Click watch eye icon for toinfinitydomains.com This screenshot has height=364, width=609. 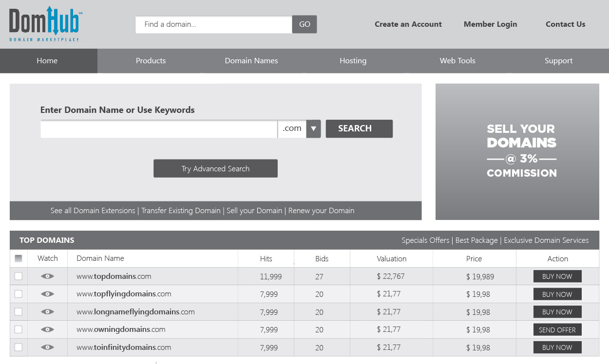47,347
